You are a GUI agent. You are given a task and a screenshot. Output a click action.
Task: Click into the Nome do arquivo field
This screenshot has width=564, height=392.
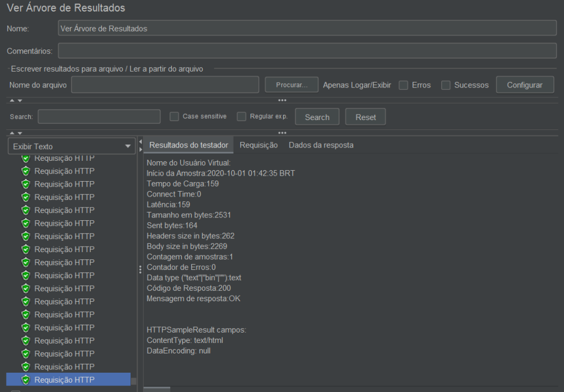click(165, 85)
